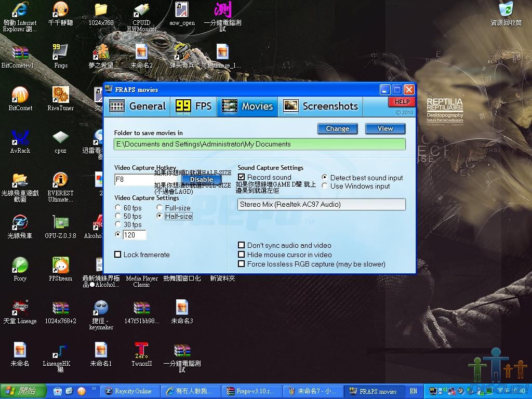Switch to the General tab
This screenshot has height=399, width=532.
(138, 107)
